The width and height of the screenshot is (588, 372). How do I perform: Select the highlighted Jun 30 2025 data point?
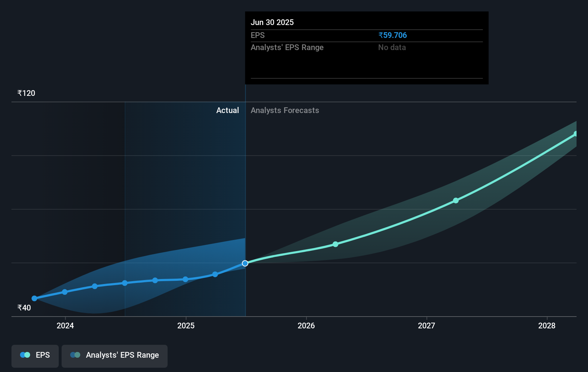245,263
